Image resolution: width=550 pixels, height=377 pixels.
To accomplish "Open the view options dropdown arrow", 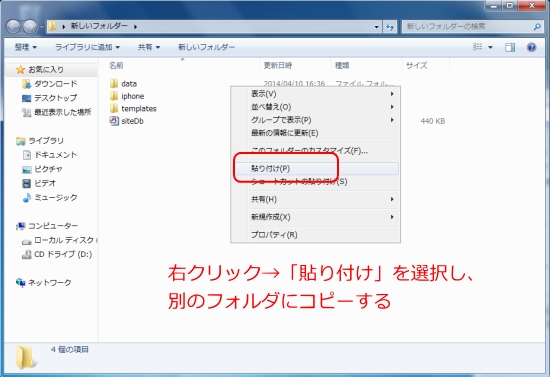I will [490, 47].
